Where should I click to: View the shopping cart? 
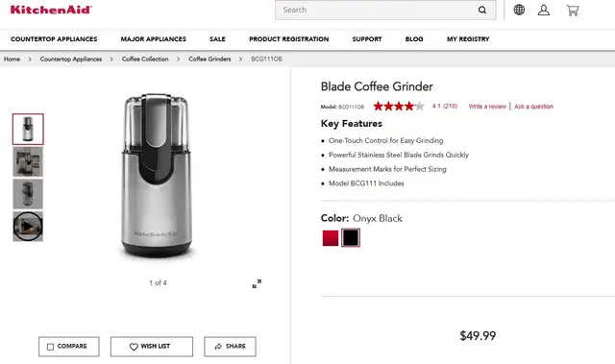573,11
